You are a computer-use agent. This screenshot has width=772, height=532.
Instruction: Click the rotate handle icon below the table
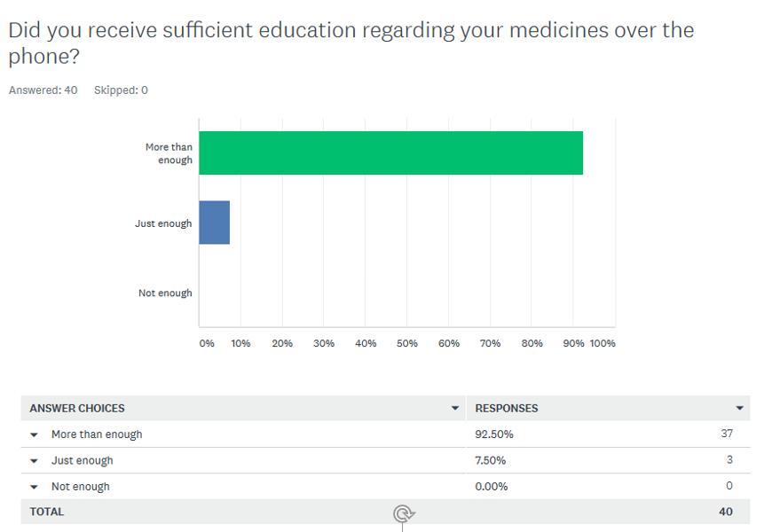(x=404, y=513)
